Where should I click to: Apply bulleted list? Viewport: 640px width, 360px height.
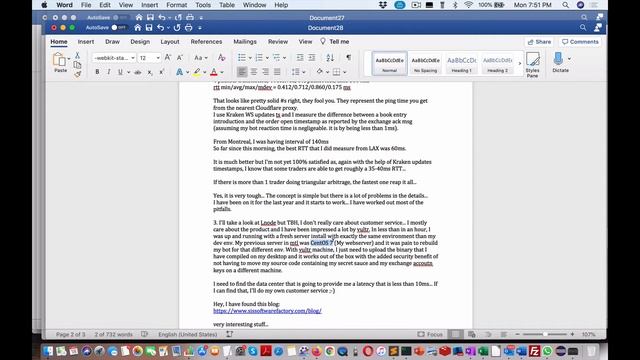pos(242,58)
